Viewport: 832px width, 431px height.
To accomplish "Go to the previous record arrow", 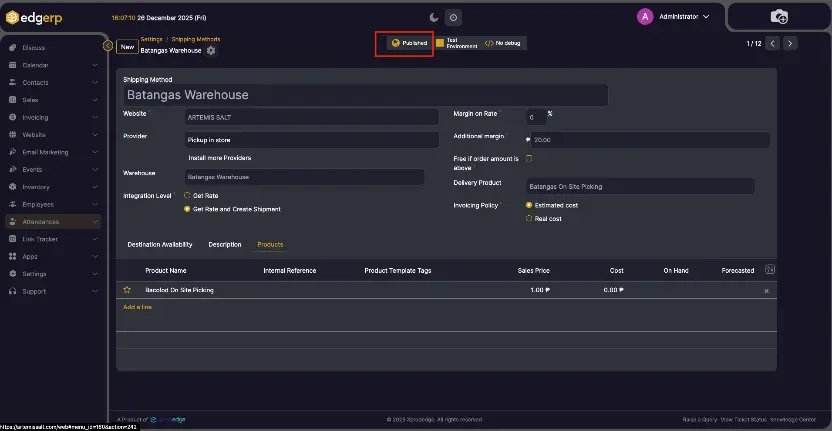I will point(772,43).
